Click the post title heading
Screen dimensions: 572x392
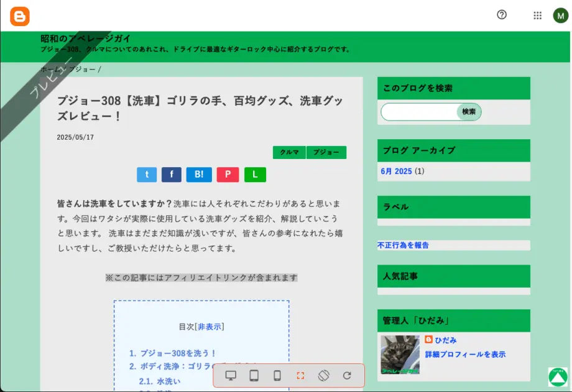pyautogui.click(x=200, y=108)
